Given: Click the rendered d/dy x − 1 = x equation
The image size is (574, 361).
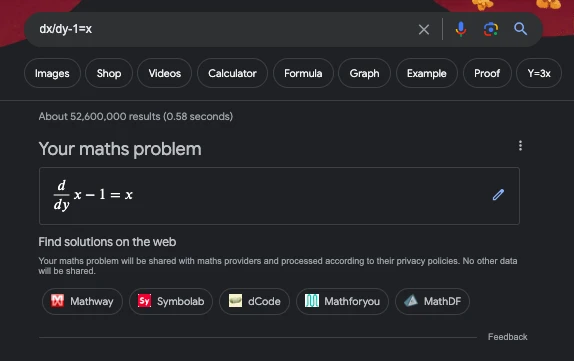Looking at the screenshot, I should tap(93, 195).
